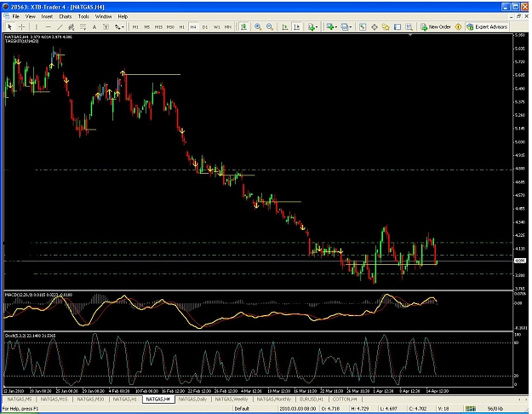Switch to the NATGAS,M15 chart tab

[54, 399]
